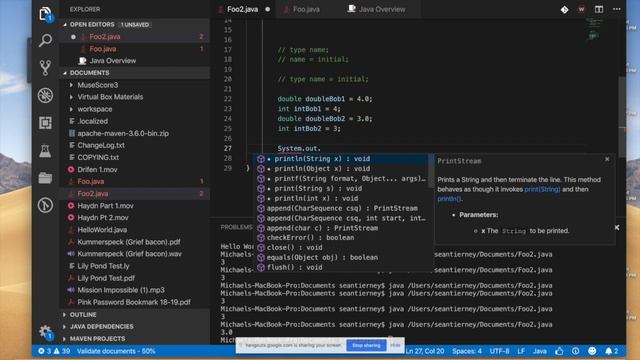Open the Test flask view
The height and width of the screenshot is (360, 640).
pos(45,151)
